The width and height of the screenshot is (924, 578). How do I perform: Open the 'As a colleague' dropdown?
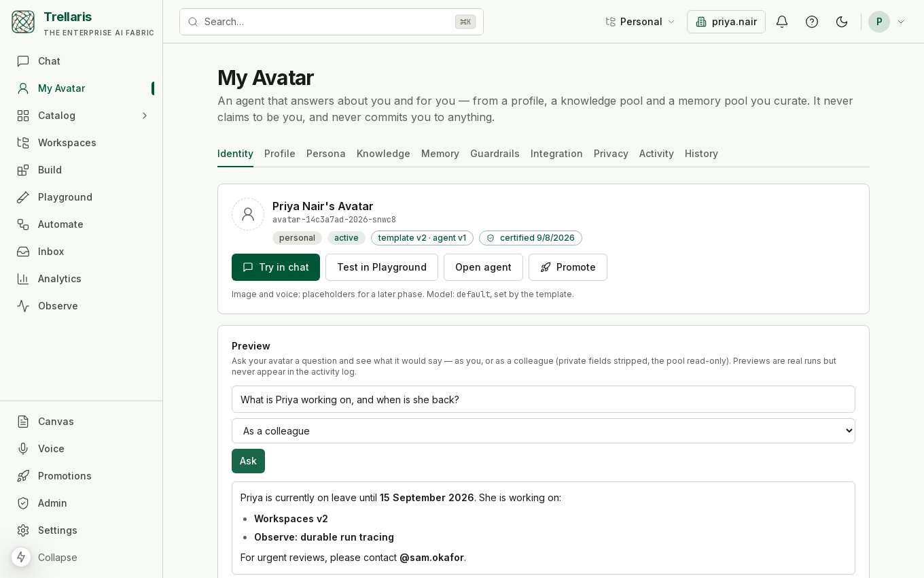(544, 431)
